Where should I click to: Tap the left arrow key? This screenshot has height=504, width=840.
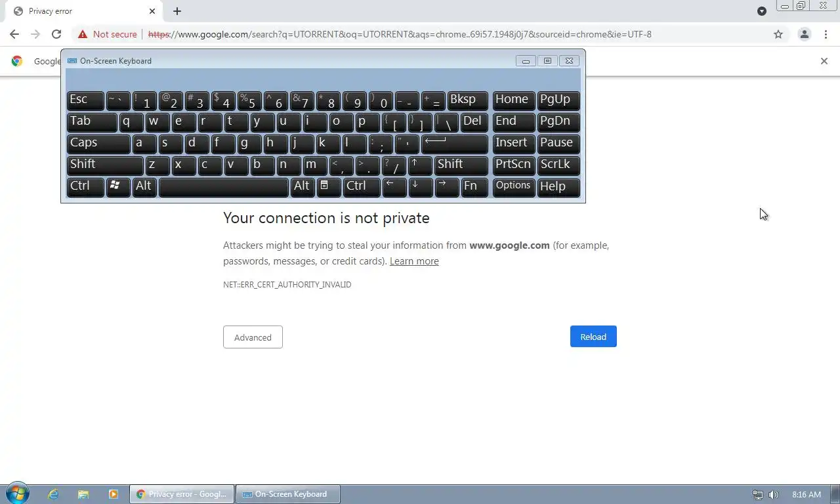click(394, 187)
